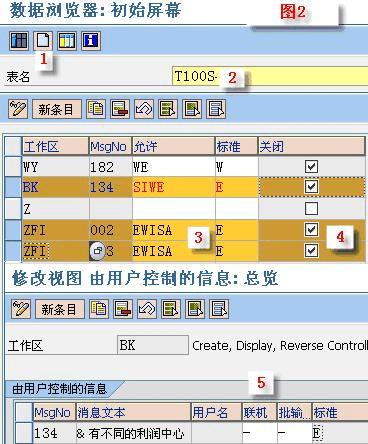Click 消息文本 column header
This screenshot has height=444, width=368.
133,412
